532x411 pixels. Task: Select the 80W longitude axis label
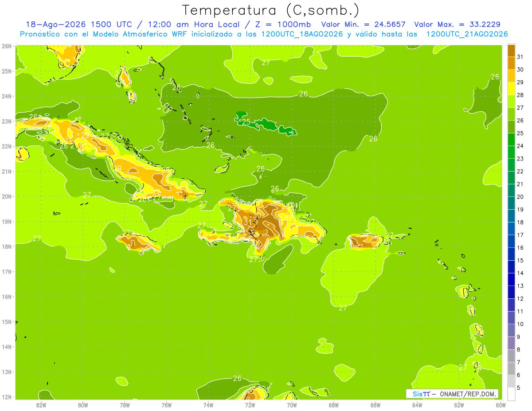(x=83, y=405)
